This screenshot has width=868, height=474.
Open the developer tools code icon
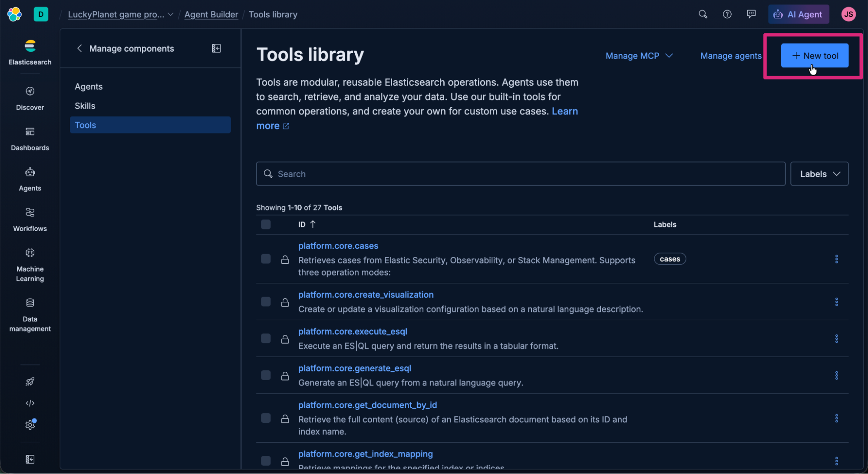[30, 403]
